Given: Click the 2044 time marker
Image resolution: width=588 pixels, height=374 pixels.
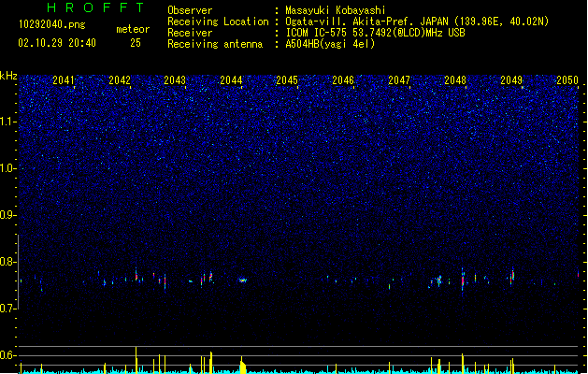Looking at the screenshot, I should point(231,80).
